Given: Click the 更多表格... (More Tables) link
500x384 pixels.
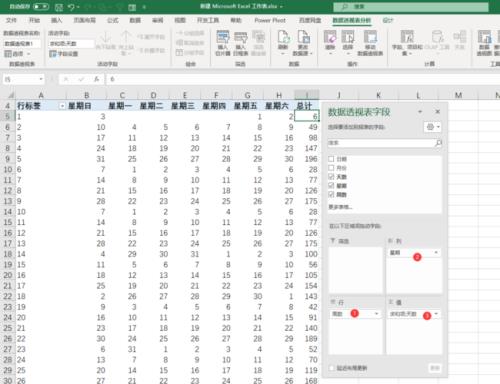Looking at the screenshot, I should point(340,207).
